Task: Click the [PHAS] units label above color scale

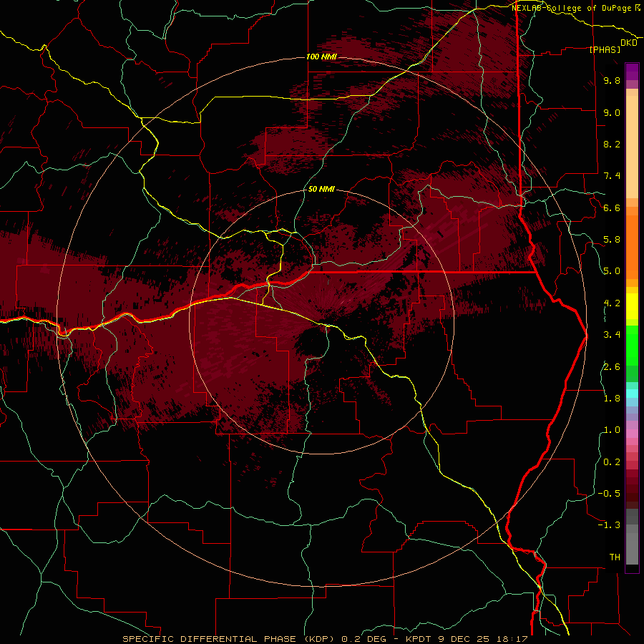Action: click(605, 49)
